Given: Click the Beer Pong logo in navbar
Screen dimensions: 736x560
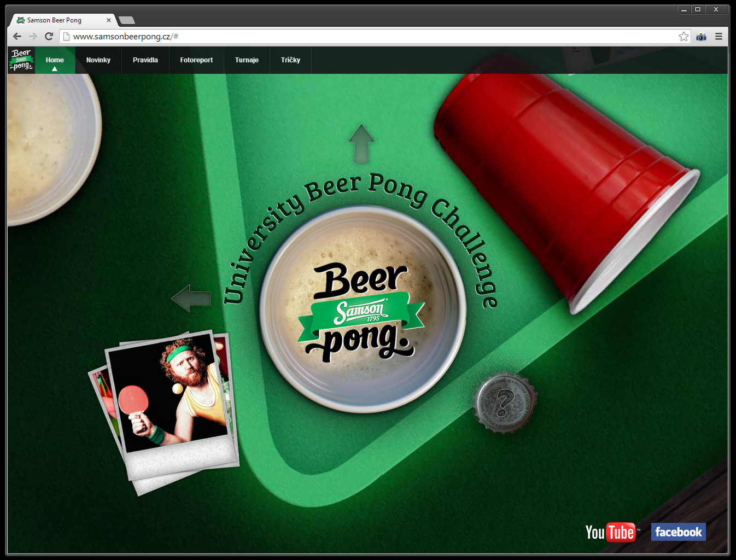Looking at the screenshot, I should point(21,60).
